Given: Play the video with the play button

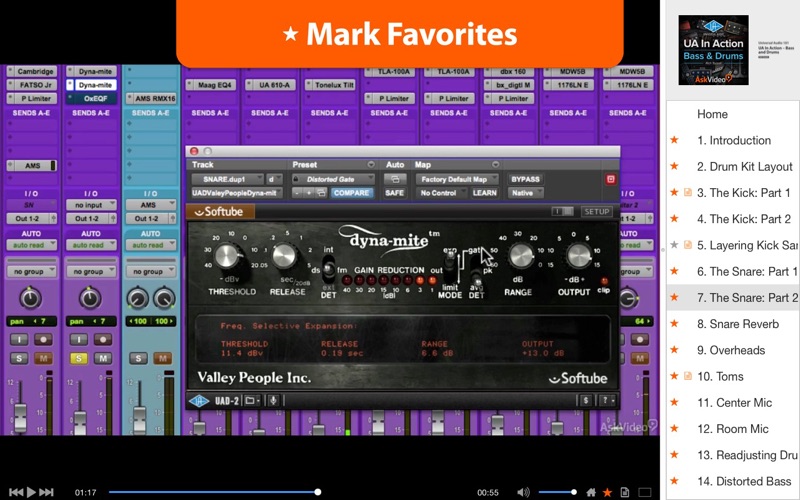Looking at the screenshot, I should click(x=31, y=492).
